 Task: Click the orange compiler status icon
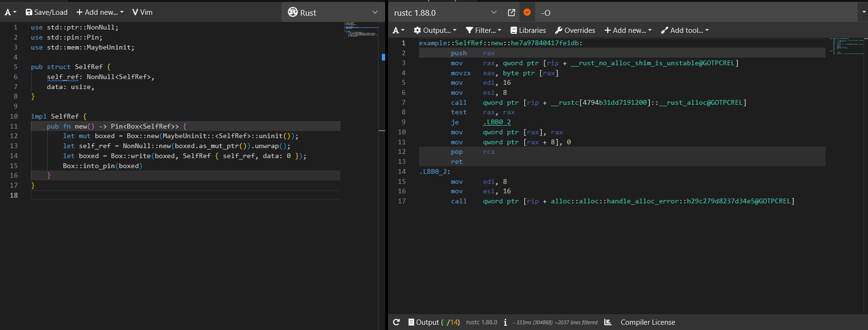pos(527,12)
